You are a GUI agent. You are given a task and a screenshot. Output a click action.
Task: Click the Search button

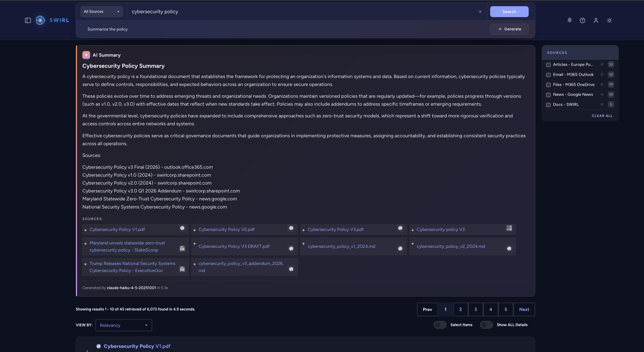click(x=509, y=12)
